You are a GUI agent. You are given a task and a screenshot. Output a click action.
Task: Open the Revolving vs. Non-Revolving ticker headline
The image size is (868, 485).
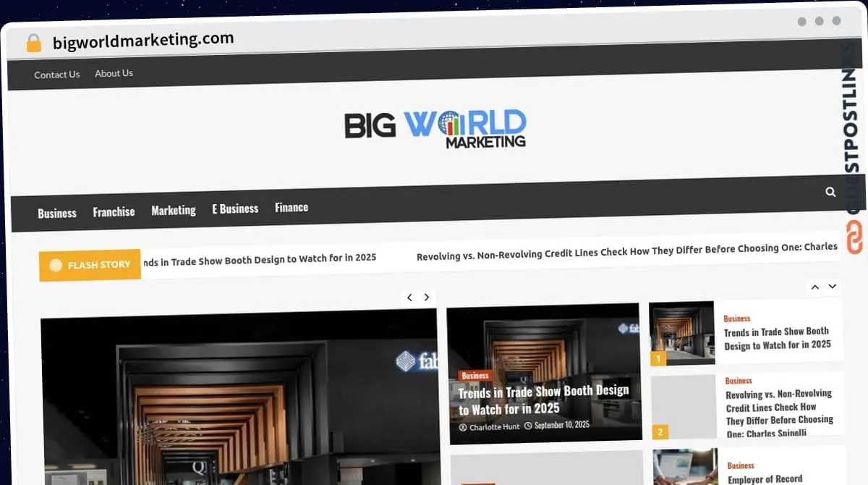(x=627, y=251)
